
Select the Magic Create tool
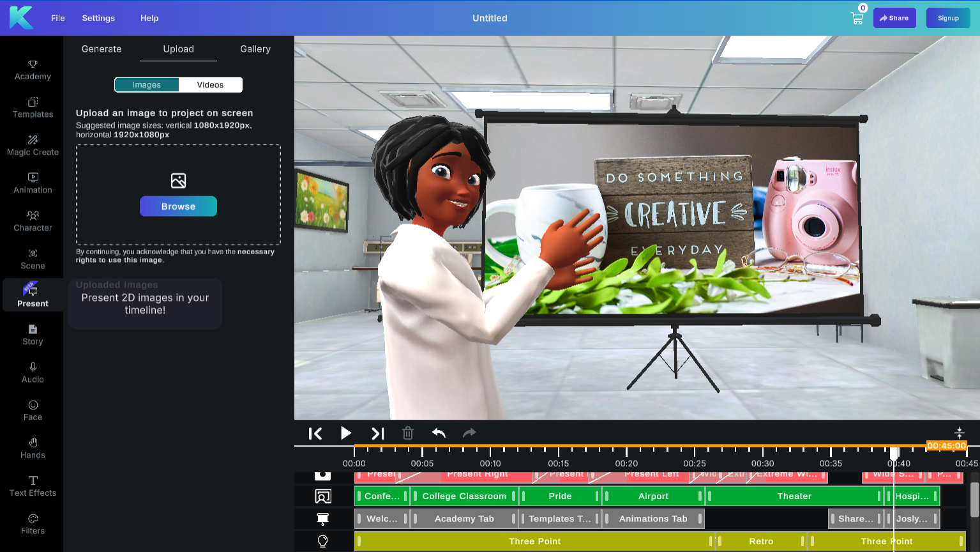point(32,144)
